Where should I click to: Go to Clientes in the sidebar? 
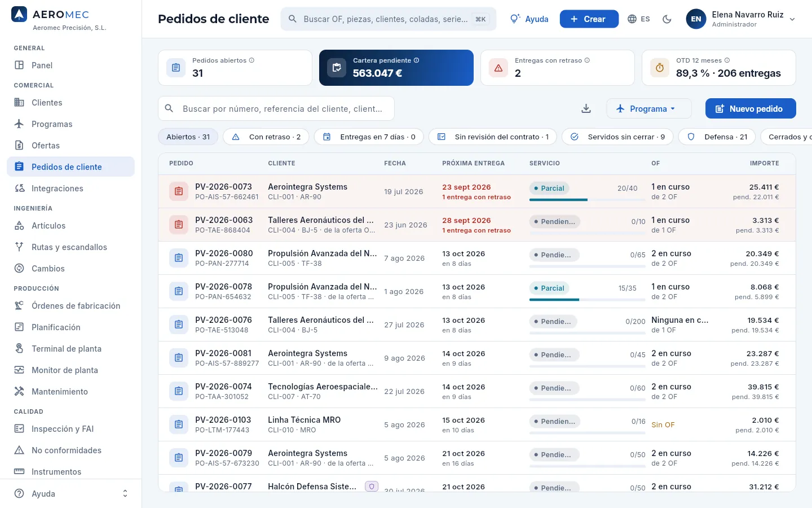pyautogui.click(x=70, y=103)
